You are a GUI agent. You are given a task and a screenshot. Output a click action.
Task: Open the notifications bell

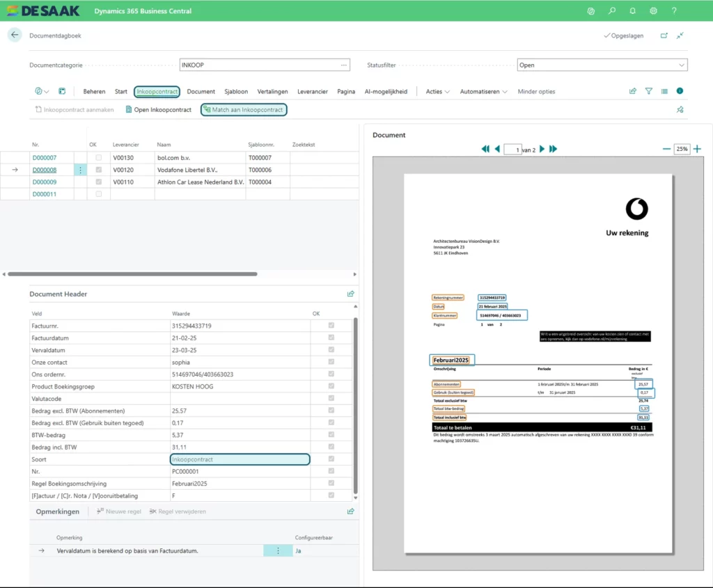pos(632,11)
